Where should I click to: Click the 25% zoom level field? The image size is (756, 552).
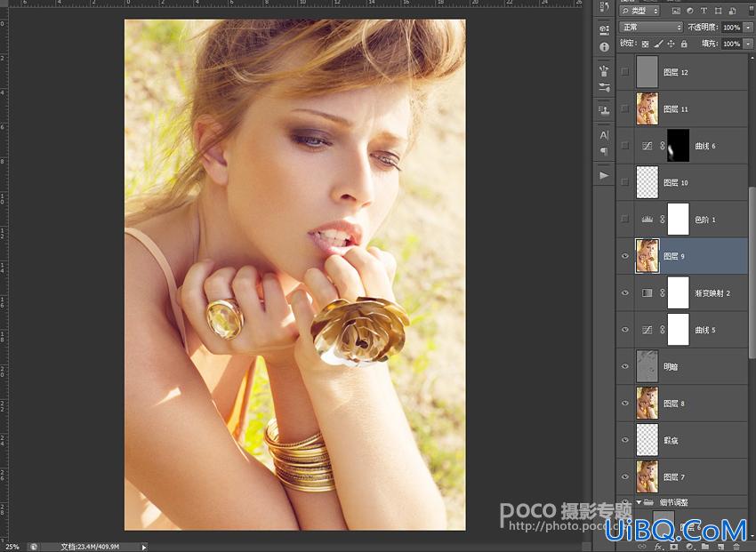(x=12, y=547)
